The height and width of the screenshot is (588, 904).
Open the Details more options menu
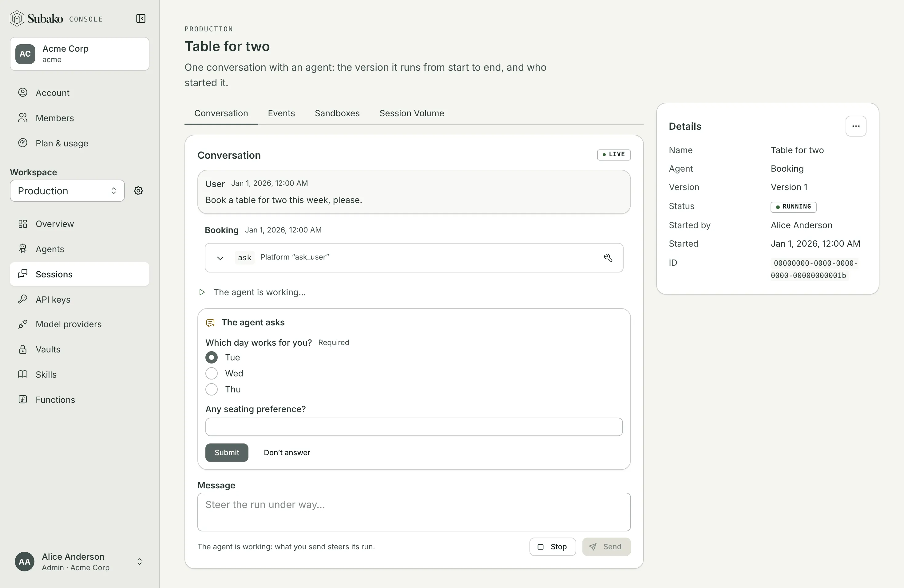(x=856, y=126)
